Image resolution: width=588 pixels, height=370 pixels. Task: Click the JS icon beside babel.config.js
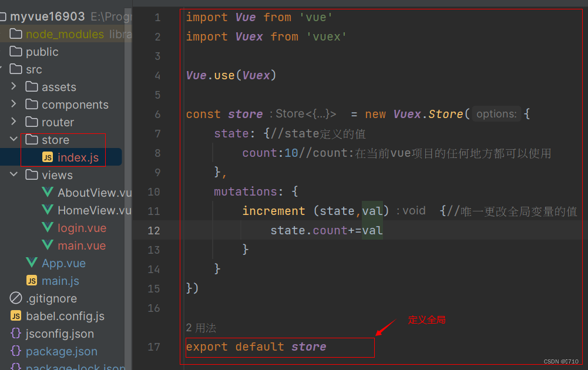(16, 315)
